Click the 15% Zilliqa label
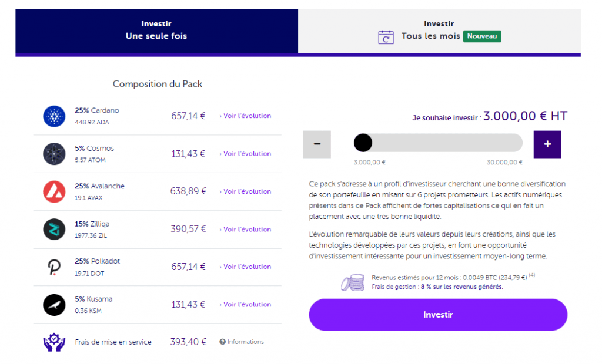The height and width of the screenshot is (364, 602). tap(92, 224)
